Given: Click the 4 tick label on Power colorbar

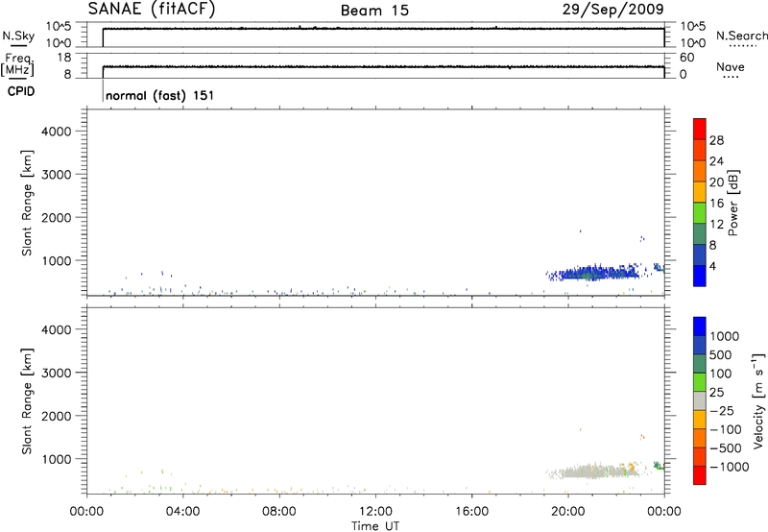Looking at the screenshot, I should pos(712,266).
